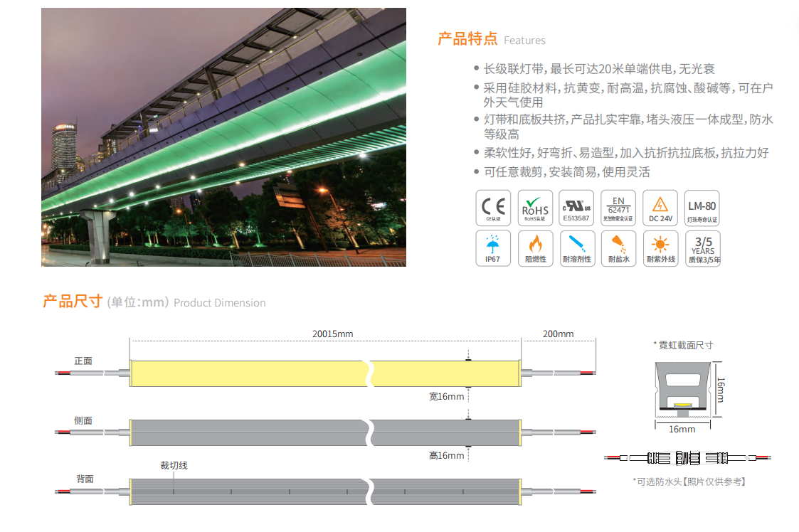This screenshot has height=532, width=799.
Task: Click the gray side-view strip diagram
Action: coord(326,432)
